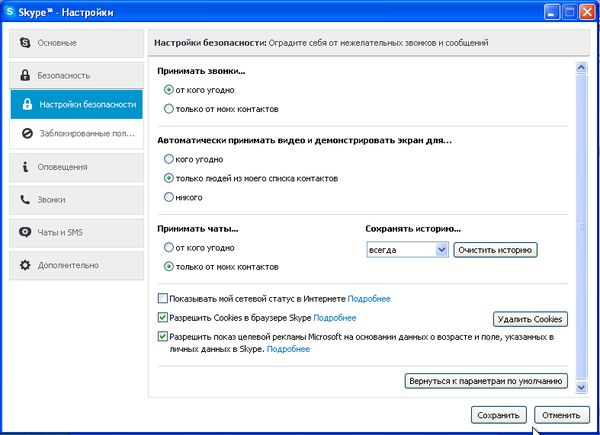Click the Skype logo icon in title bar
The width and height of the screenshot is (600, 435).
[9, 11]
